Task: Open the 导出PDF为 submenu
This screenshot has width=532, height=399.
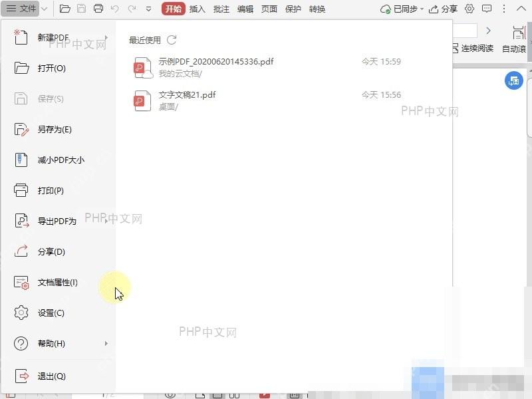Action: [59, 221]
